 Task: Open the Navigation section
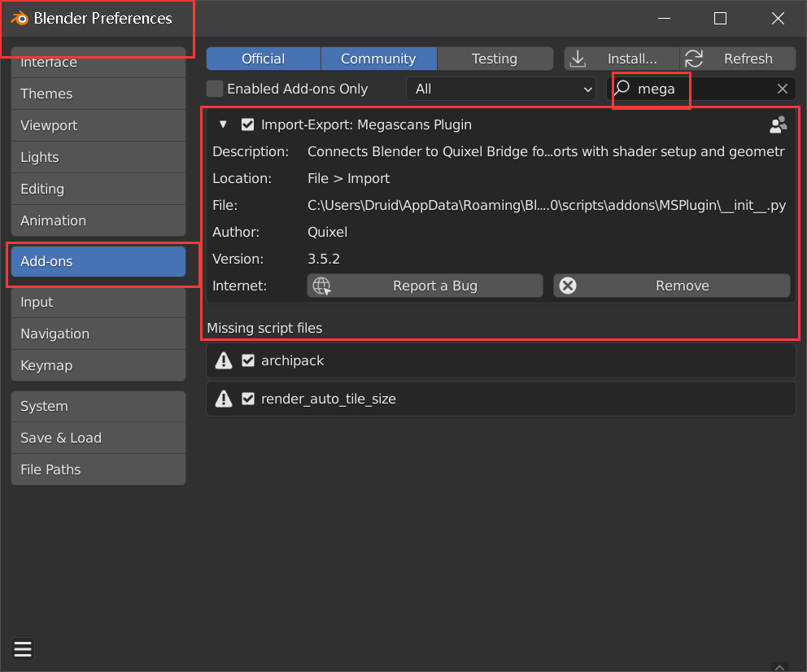[98, 334]
